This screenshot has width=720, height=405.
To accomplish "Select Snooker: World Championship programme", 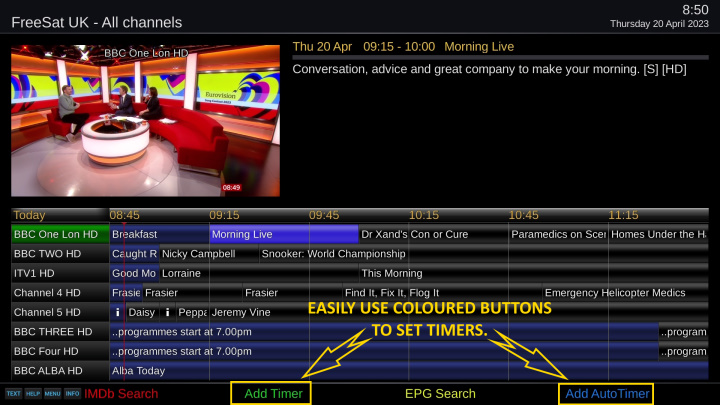I will click(484, 254).
